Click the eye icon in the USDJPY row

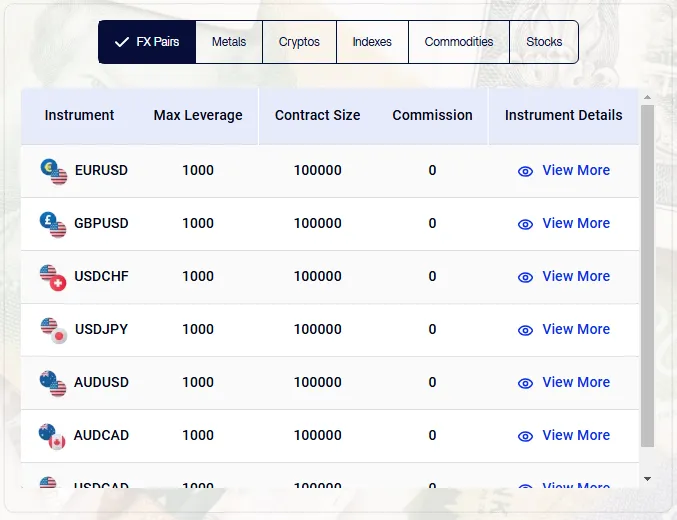pos(525,330)
